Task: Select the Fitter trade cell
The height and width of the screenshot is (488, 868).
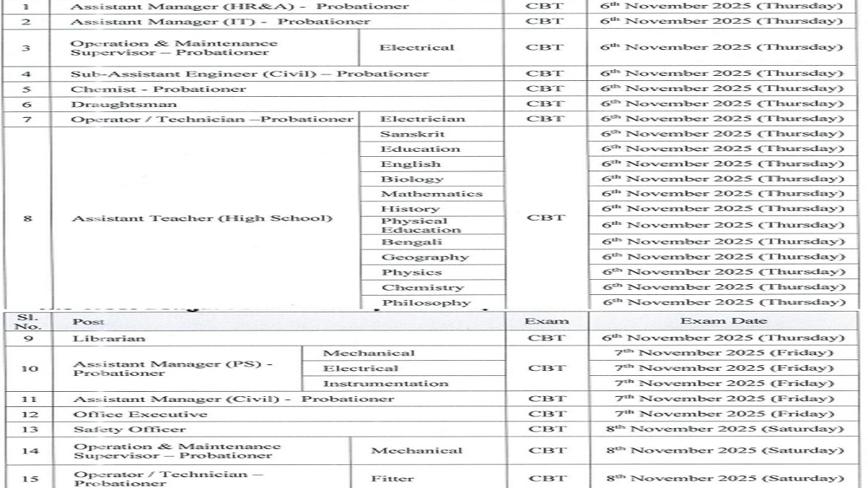Action: click(392, 479)
